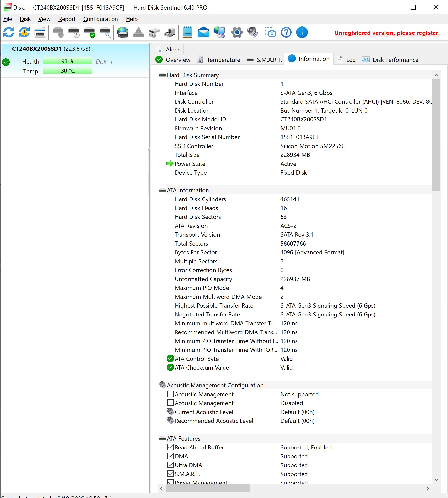Image resolution: width=448 pixels, height=498 pixels.
Task: Click the Unregistered version register link
Action: [387, 33]
